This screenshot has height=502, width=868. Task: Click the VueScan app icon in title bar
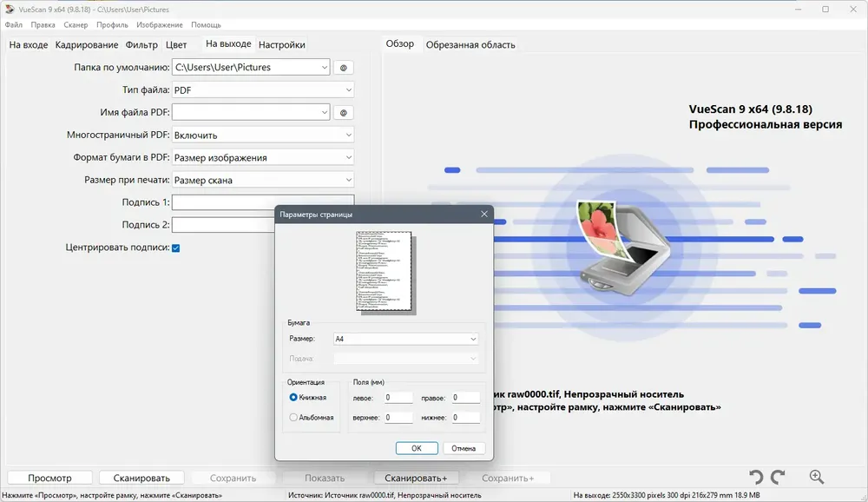(x=10, y=9)
